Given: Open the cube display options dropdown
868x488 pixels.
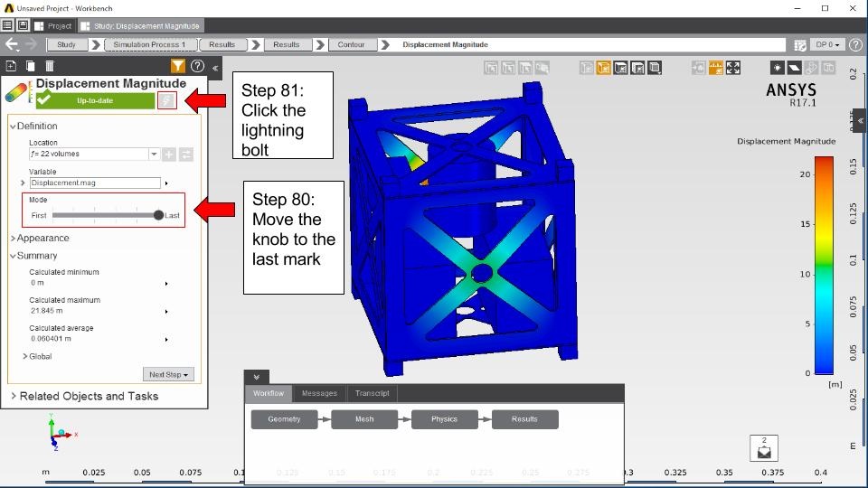Looking at the screenshot, I should (x=655, y=68).
